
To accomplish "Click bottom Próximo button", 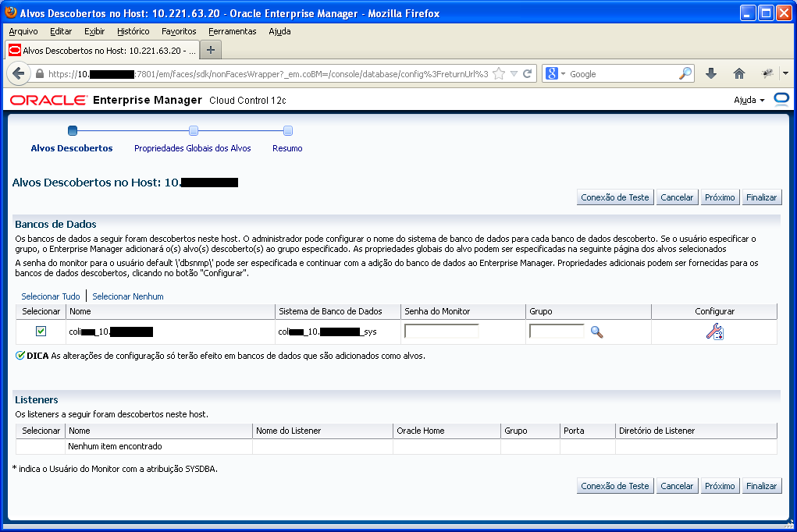I will (720, 486).
